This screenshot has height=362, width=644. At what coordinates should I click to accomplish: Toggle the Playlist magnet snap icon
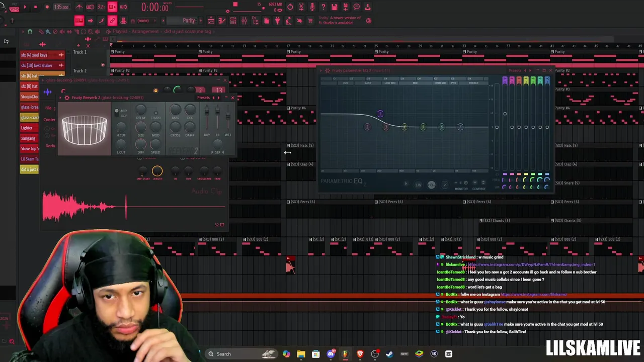[x=30, y=32]
